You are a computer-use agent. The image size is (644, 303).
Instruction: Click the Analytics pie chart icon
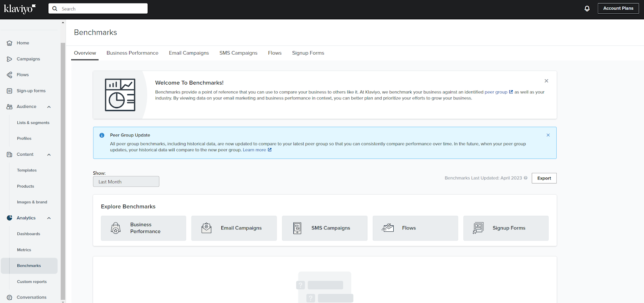point(10,218)
